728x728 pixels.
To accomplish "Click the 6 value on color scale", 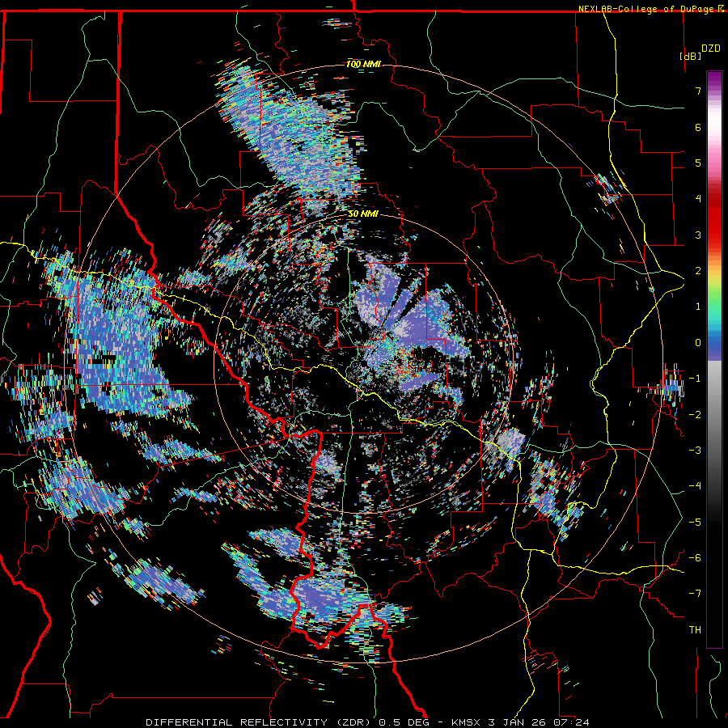I will 698,127.
